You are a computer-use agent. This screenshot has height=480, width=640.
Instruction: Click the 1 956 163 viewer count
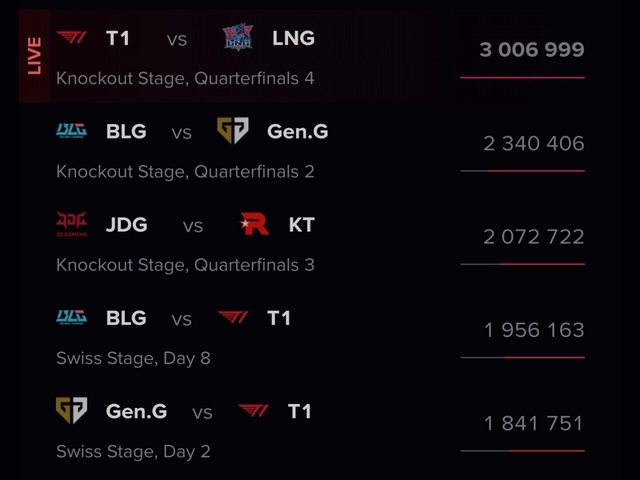533,330
